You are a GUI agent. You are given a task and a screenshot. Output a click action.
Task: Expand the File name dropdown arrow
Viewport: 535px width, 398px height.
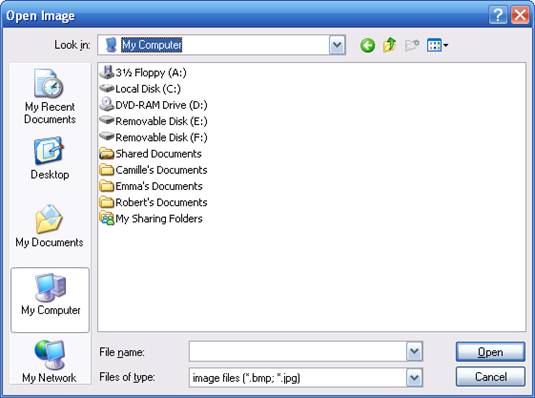[414, 351]
